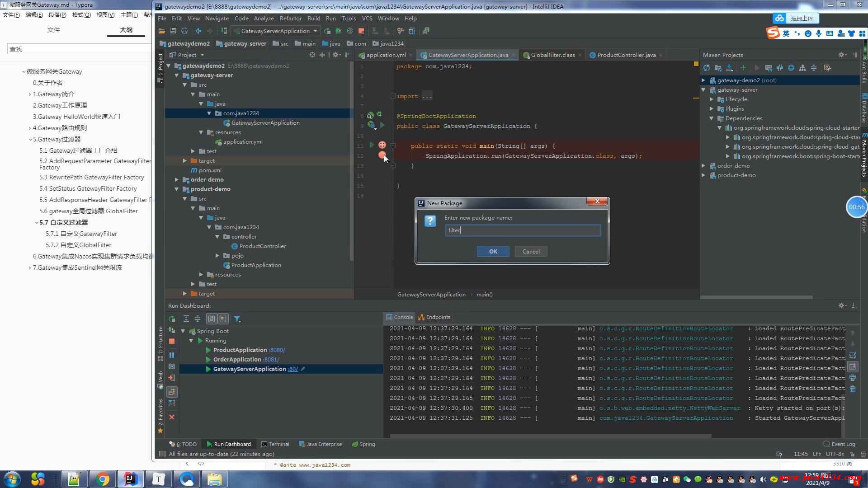The height and width of the screenshot is (488, 868).
Task: Click the Project panel collapse all icon
Action: 322,55
